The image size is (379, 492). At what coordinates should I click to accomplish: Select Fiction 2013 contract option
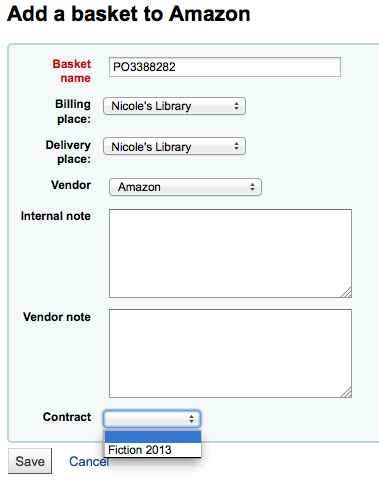[x=153, y=450]
